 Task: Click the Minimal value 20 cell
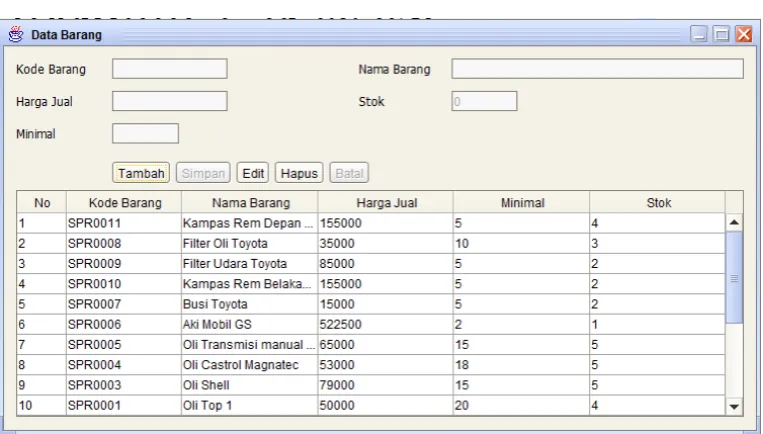coord(522,405)
